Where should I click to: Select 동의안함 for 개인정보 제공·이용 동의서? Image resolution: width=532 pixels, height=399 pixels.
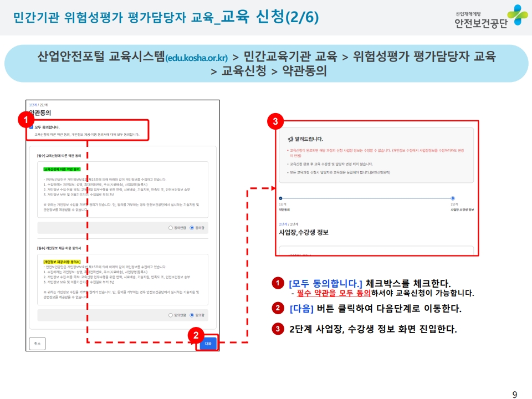tap(170, 315)
